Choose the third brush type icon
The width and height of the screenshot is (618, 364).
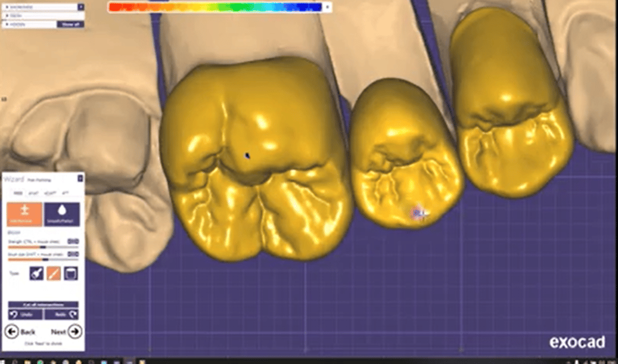[71, 273]
